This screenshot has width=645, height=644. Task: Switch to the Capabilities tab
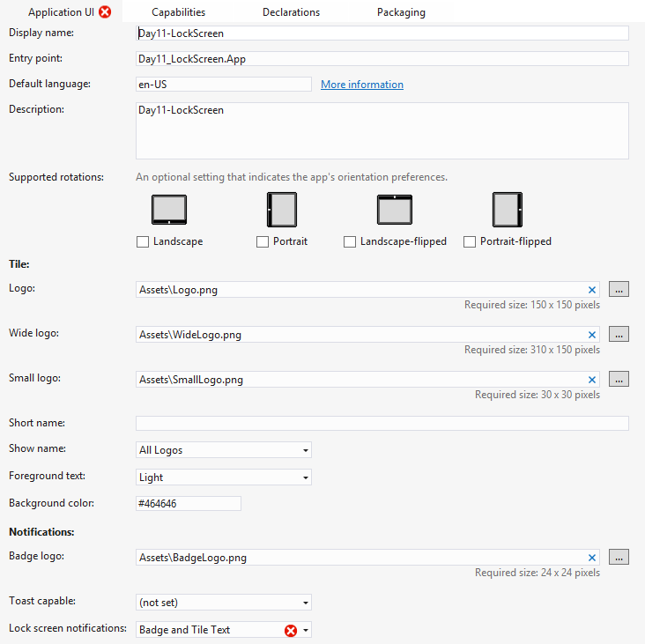178,12
